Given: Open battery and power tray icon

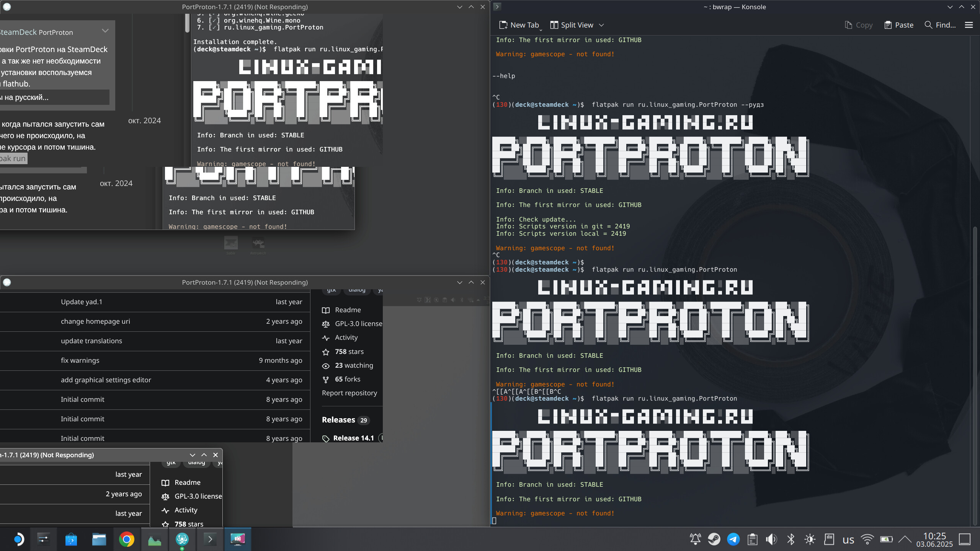Looking at the screenshot, I should click(886, 540).
